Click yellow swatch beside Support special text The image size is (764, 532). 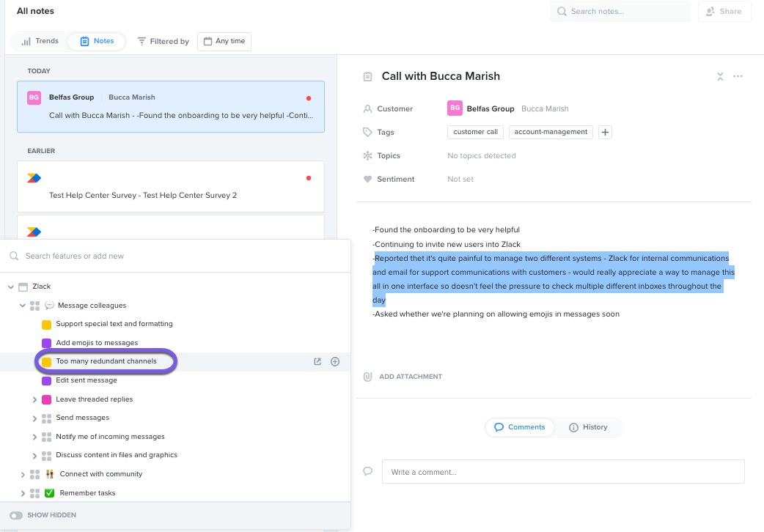click(47, 325)
